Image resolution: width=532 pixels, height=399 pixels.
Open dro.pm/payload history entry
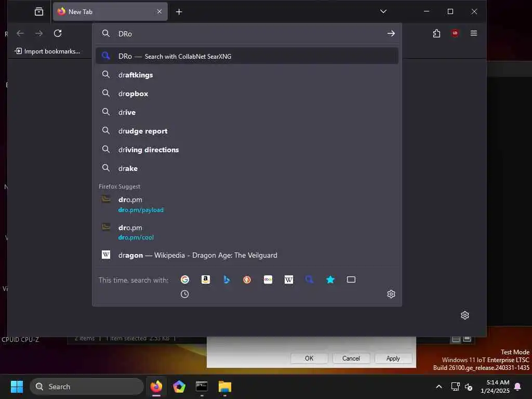(x=247, y=205)
